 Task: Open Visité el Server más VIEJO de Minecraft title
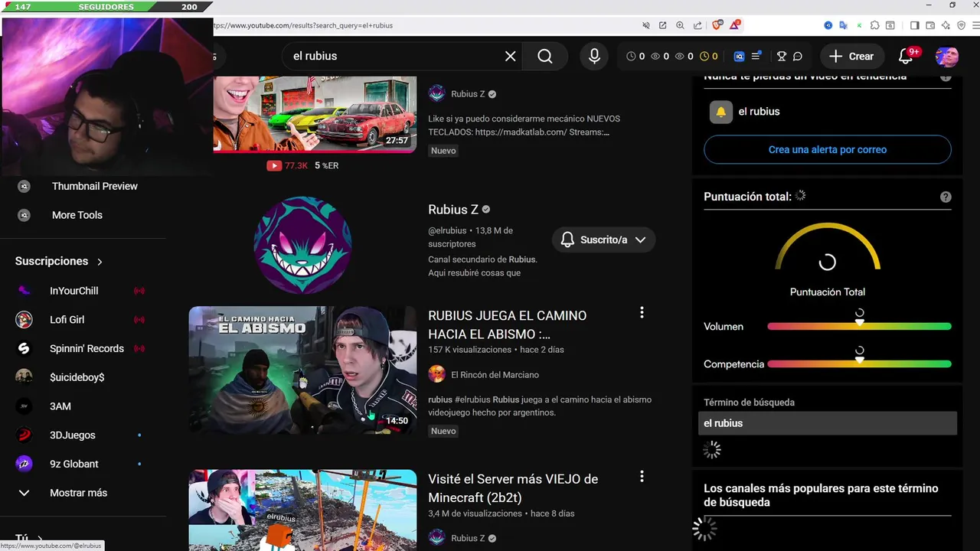513,488
